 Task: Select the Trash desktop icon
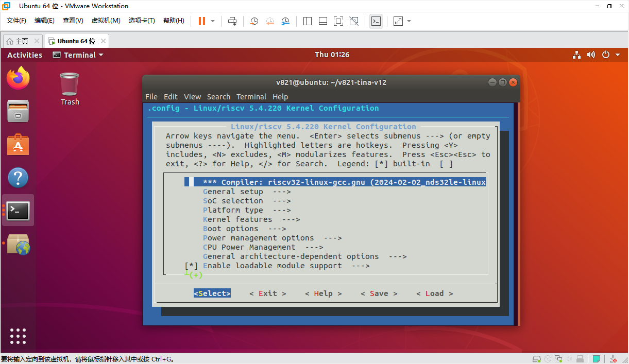pyautogui.click(x=70, y=89)
